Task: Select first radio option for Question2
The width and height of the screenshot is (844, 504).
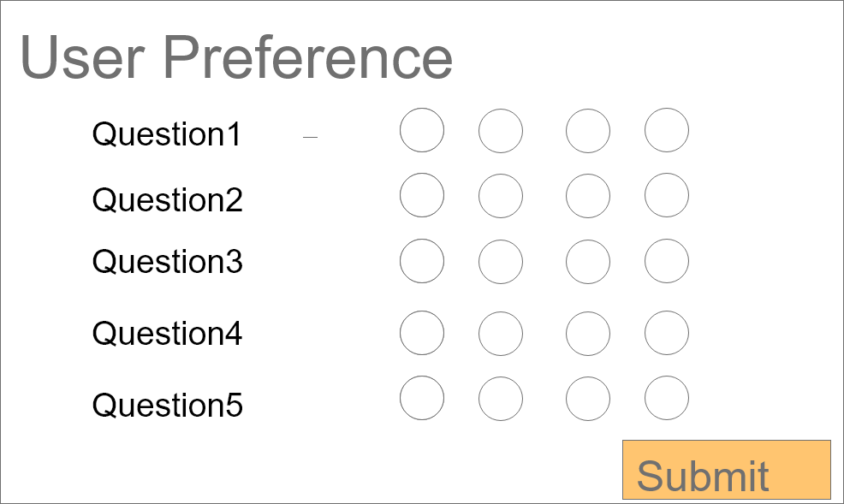Action: tap(422, 195)
